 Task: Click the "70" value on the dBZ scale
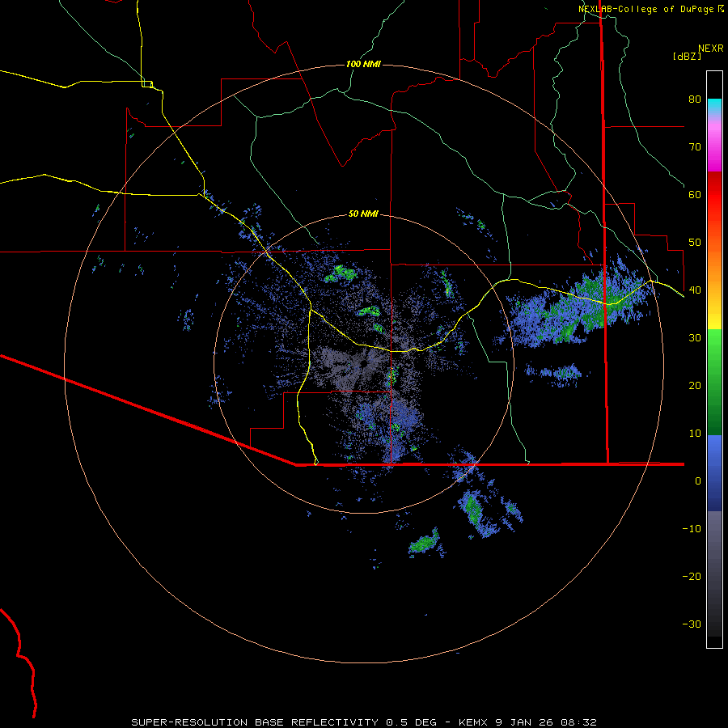695,147
